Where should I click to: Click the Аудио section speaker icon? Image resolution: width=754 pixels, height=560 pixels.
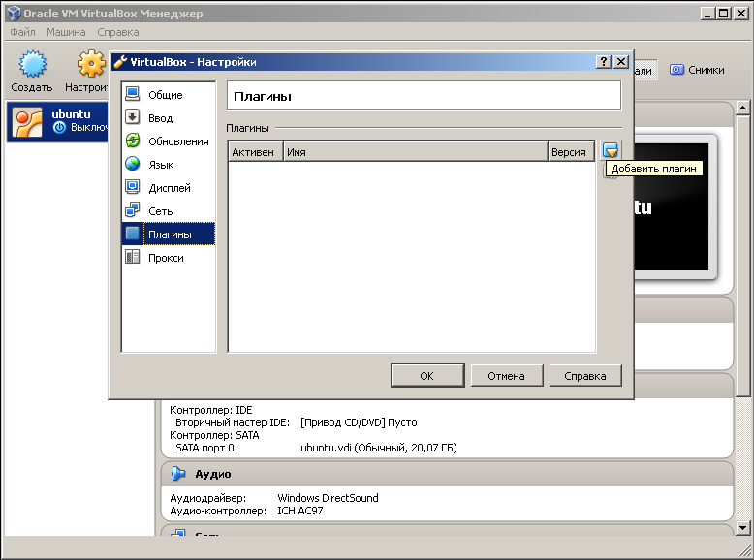[x=178, y=474]
